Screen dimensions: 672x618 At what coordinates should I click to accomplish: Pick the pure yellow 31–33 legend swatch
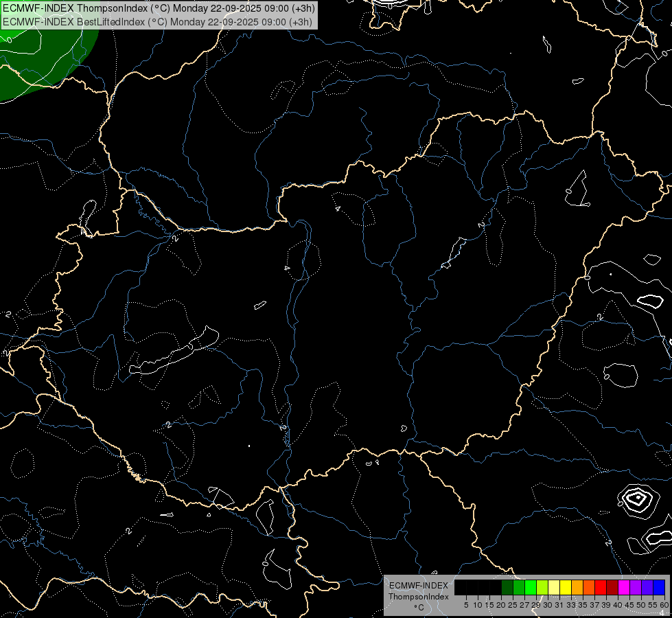tap(566, 587)
